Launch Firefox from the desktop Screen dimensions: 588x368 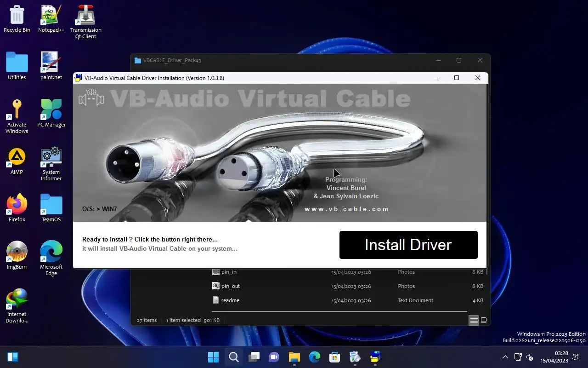click(17, 208)
